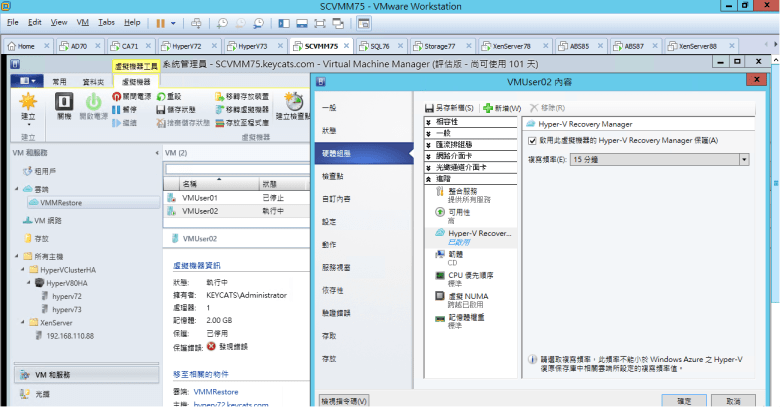780x407 pixels.
Task: Open the 複寫頻率 15 分鐘 dropdown
Action: pos(745,158)
